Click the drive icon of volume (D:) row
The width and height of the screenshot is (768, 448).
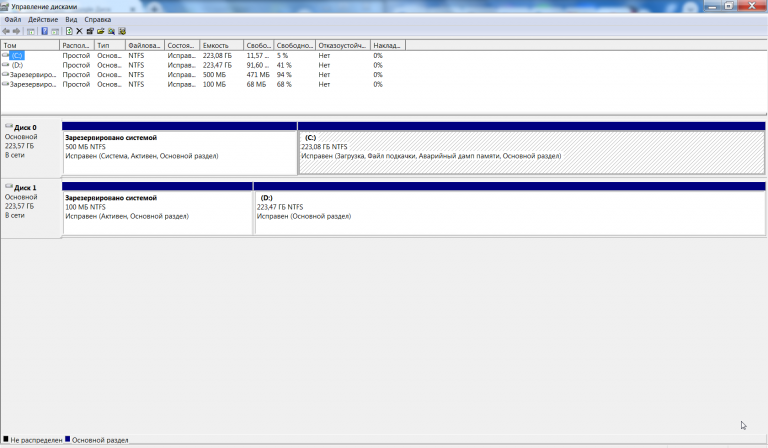pyautogui.click(x=5, y=65)
